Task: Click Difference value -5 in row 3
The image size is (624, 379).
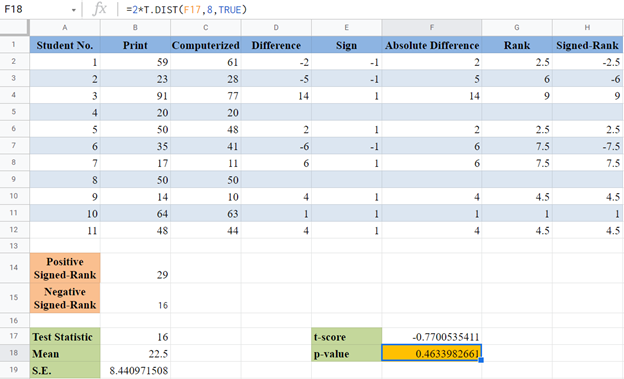Action: tap(276, 79)
